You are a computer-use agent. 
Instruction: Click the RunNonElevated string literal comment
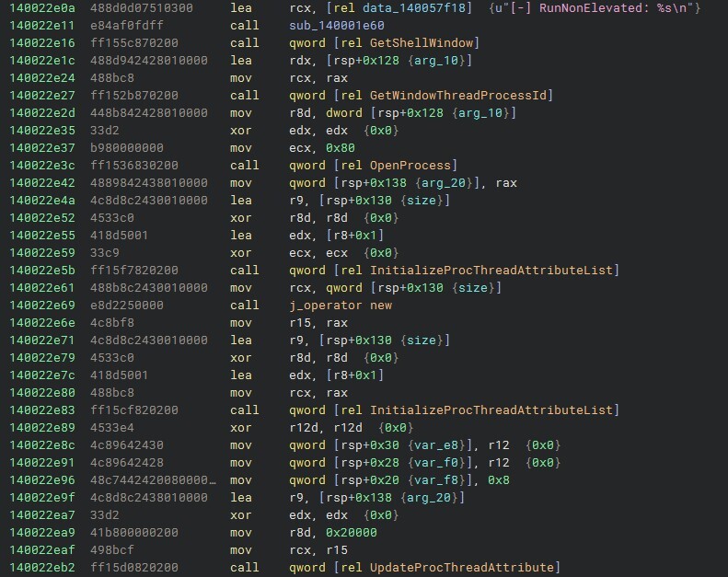coord(595,8)
